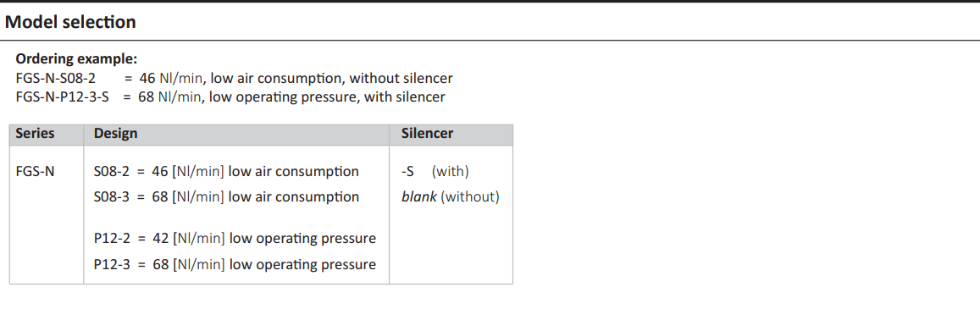Click the -S (with) silencer option
Viewport: 980px width, 309px height.
(x=435, y=171)
